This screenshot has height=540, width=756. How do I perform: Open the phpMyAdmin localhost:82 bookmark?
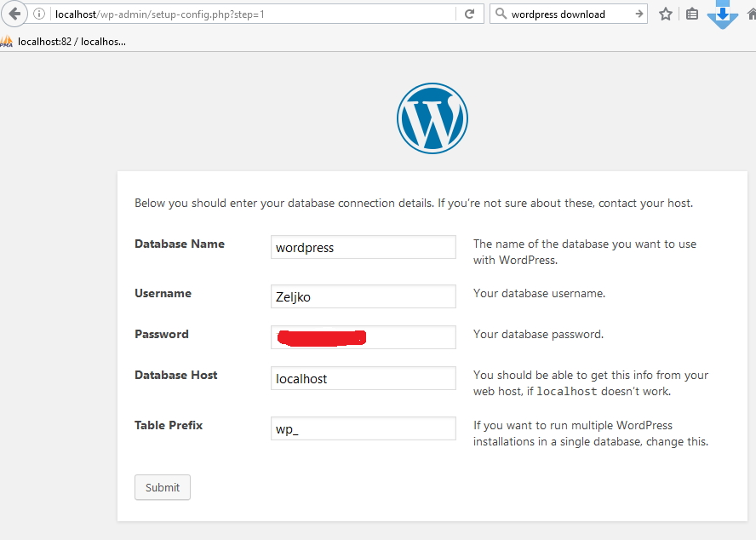tap(63, 42)
